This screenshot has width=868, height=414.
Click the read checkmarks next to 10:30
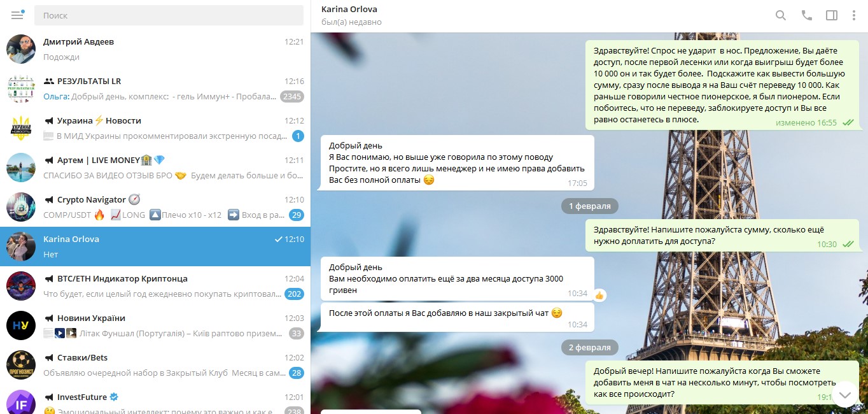click(x=848, y=244)
